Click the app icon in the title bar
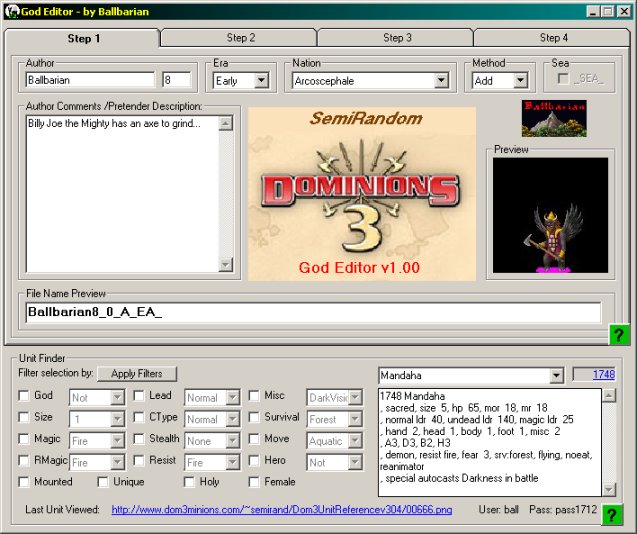Viewport: 637px width, 534px height. [x=11, y=11]
